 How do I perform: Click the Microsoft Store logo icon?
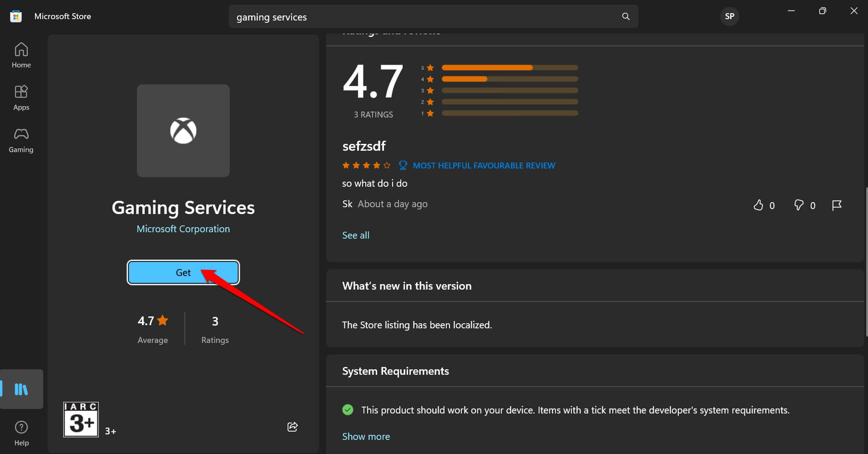[16, 16]
